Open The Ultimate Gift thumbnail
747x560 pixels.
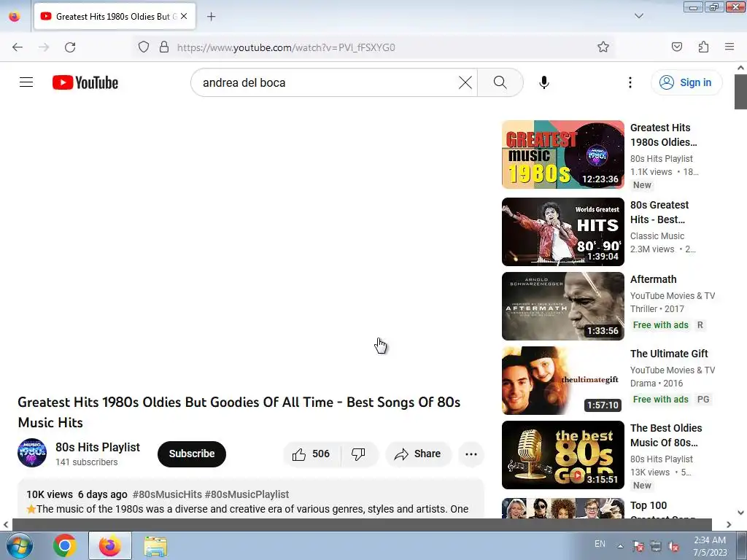coord(562,381)
